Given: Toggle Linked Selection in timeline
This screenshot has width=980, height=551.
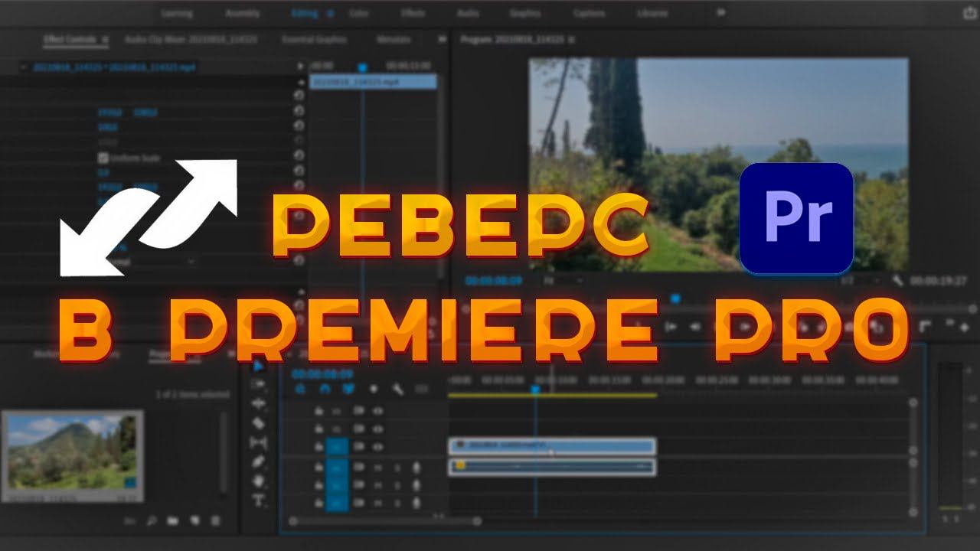Looking at the screenshot, I should [x=349, y=389].
